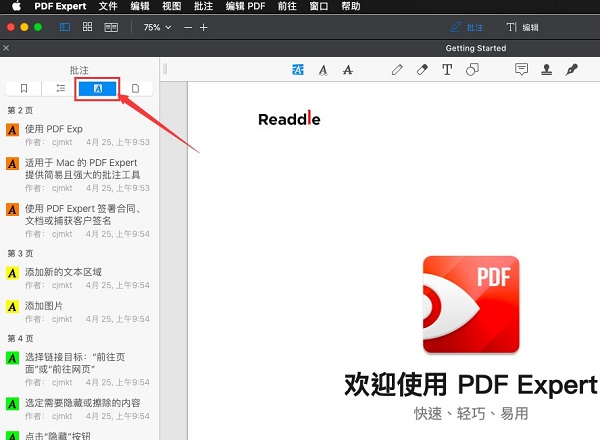Switch to 编辑 edit mode
The width and height of the screenshot is (600, 440).
point(522,27)
